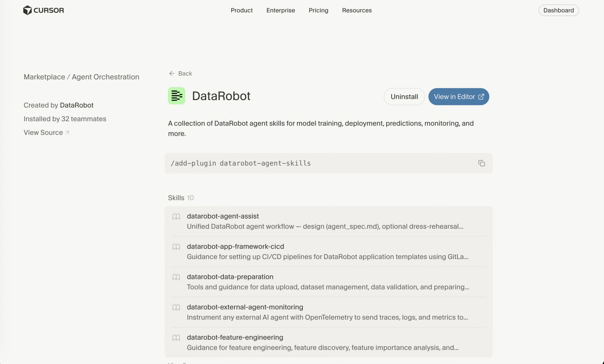Screen dimensions: 604x364
Task: Click the 'Guidance for setting up CI/CD pipelines' description
Action: 328,257
